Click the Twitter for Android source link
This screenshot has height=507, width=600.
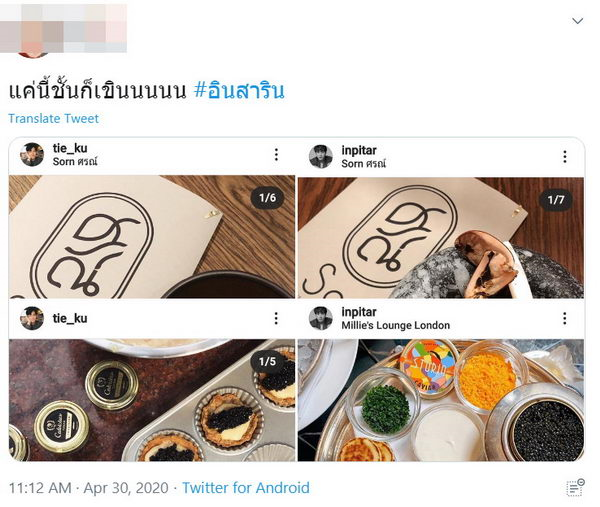246,488
